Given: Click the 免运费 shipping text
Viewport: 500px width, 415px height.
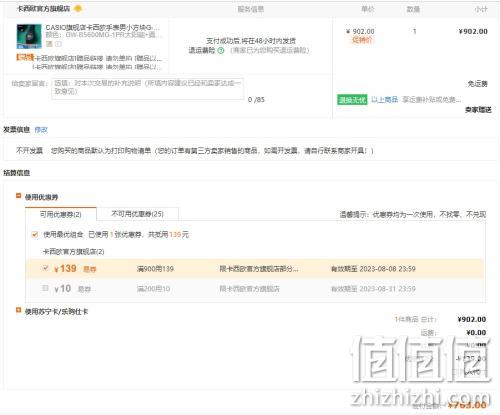Looking at the screenshot, I should point(477,84).
